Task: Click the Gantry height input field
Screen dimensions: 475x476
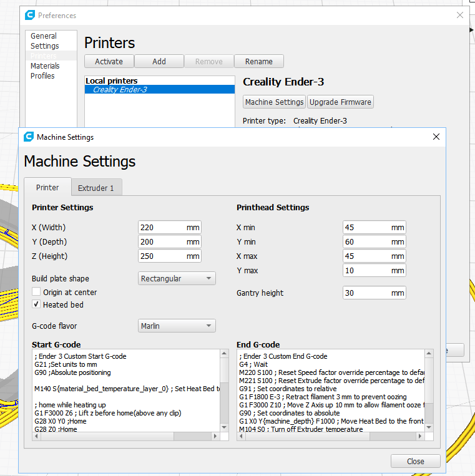Action: pyautogui.click(x=375, y=293)
